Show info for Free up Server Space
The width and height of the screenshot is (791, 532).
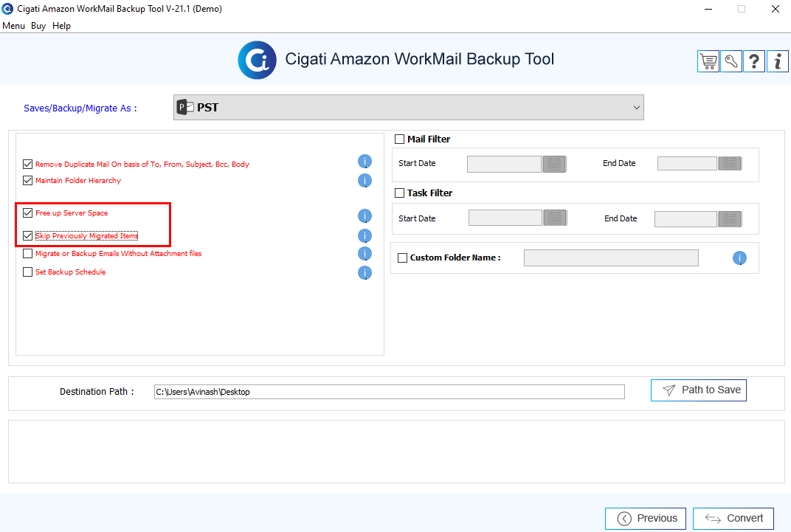[x=365, y=216]
